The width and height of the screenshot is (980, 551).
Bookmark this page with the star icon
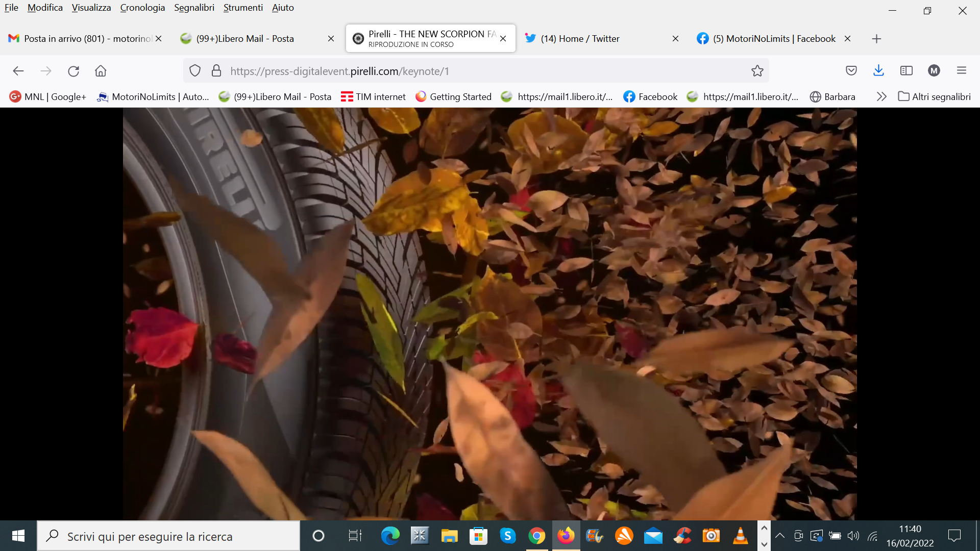coord(757,71)
